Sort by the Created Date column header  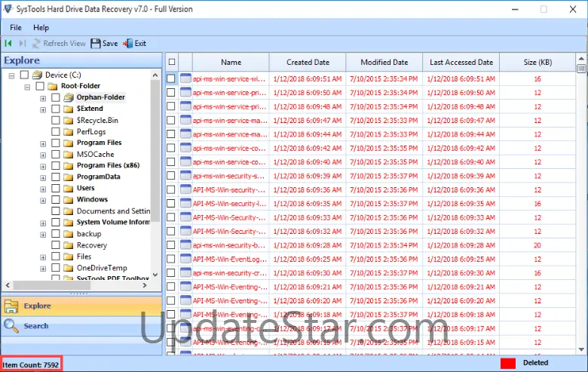click(x=308, y=62)
